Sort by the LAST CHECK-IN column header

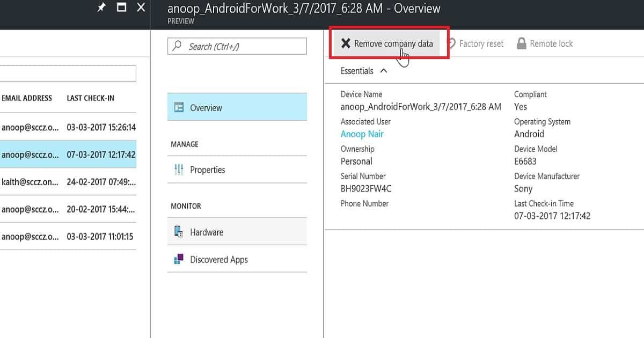(x=91, y=98)
